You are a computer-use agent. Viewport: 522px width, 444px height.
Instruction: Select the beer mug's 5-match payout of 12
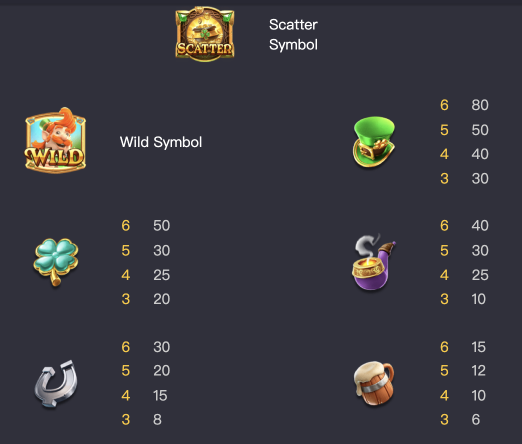tap(479, 371)
